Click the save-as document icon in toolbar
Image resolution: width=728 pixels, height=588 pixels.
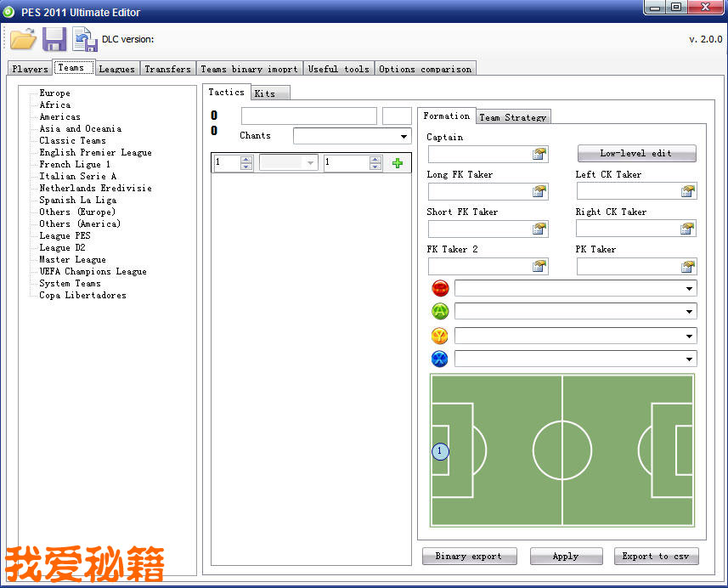pos(84,39)
